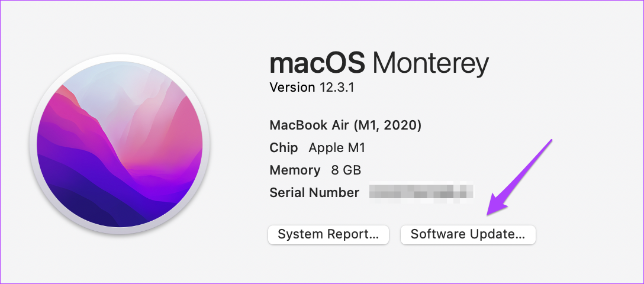
Task: Click the "MacBook Air" model name
Action: tap(309, 125)
